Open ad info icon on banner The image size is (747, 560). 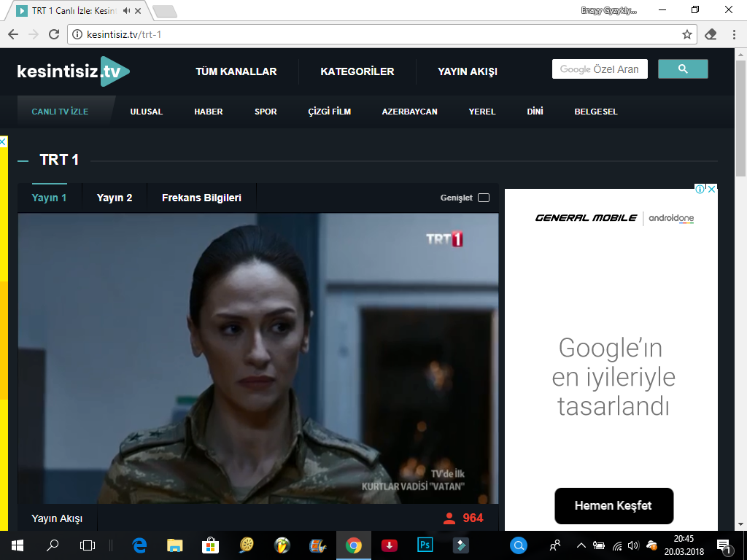700,189
